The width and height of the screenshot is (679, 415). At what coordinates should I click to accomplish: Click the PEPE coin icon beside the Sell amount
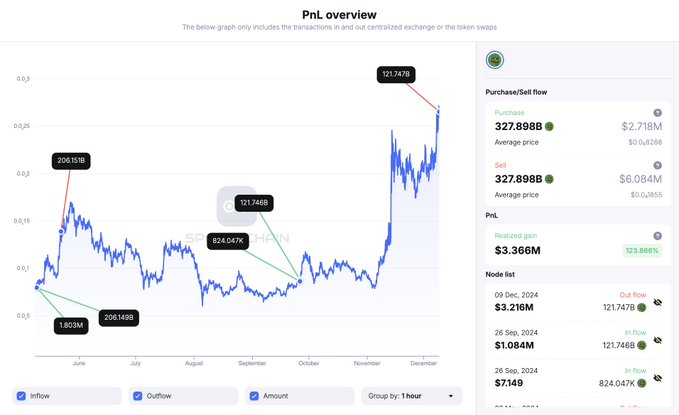[x=549, y=179]
